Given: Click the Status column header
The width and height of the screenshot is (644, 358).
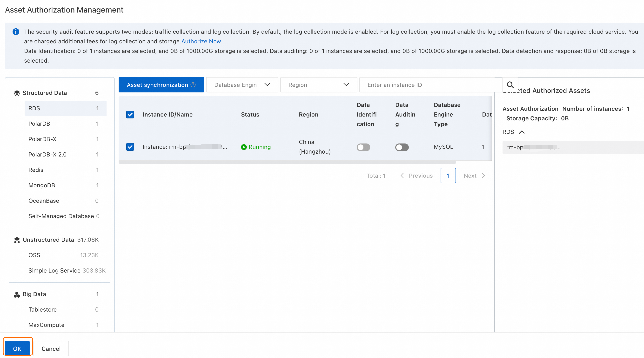Looking at the screenshot, I should [250, 115].
